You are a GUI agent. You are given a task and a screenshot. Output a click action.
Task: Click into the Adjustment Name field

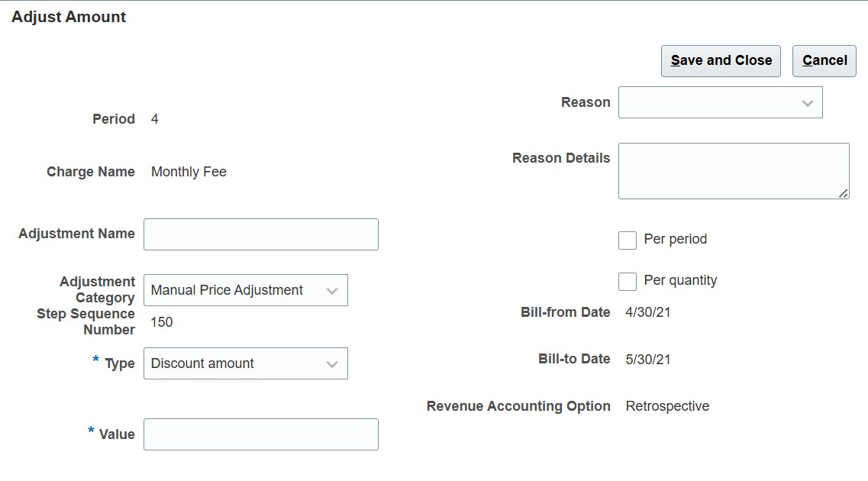coord(260,234)
